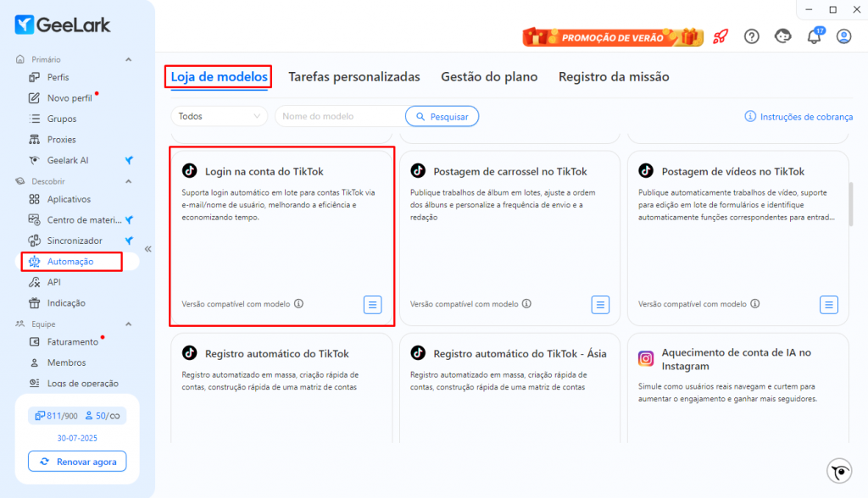Click the Renovar agora button
The width and height of the screenshot is (868, 498).
77,462
